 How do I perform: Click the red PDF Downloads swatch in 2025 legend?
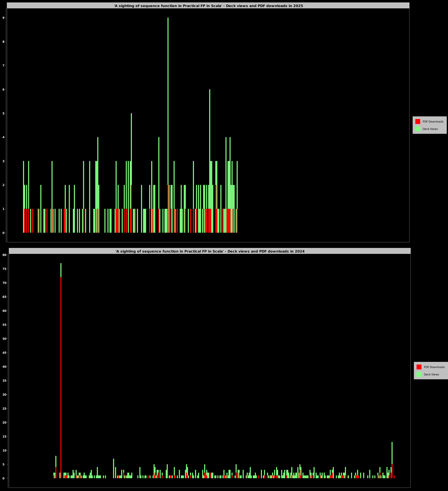pos(418,122)
